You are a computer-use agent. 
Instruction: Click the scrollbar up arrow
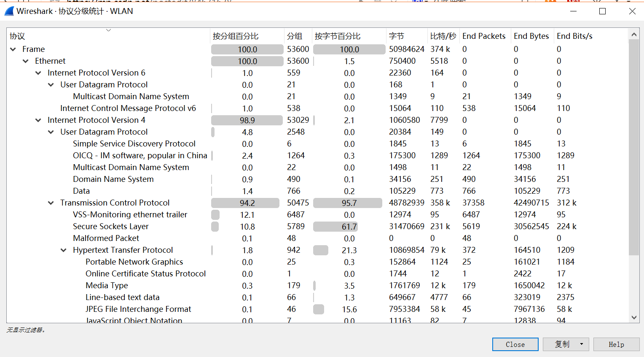coord(634,34)
